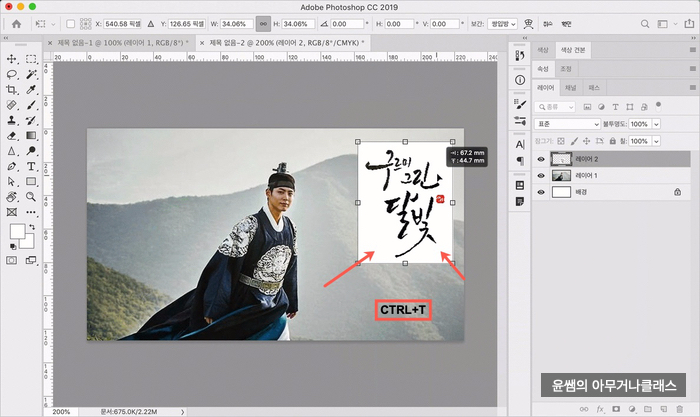Screen dimensions: 700x417
Task: Click 취소 to cancel the transform
Action: [548, 24]
